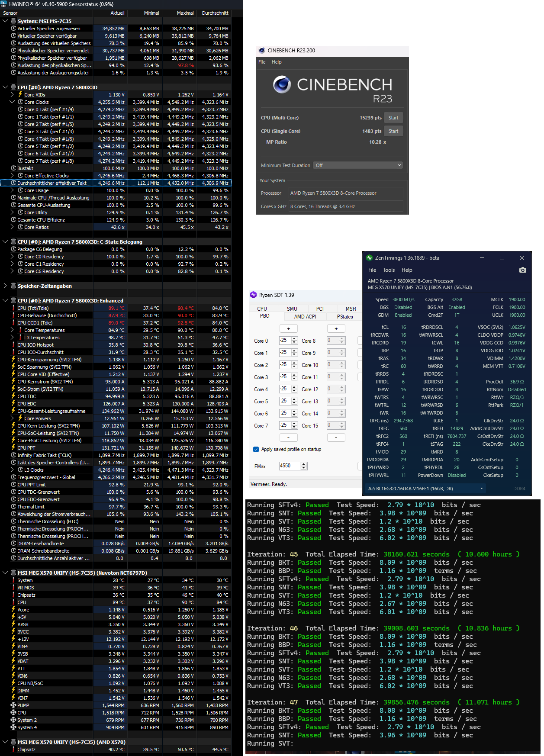Screen dimensions: 544x756
Task: Click the lightning icon beside SoC Spannung (SVI2 TFN)
Action: coord(13,367)
